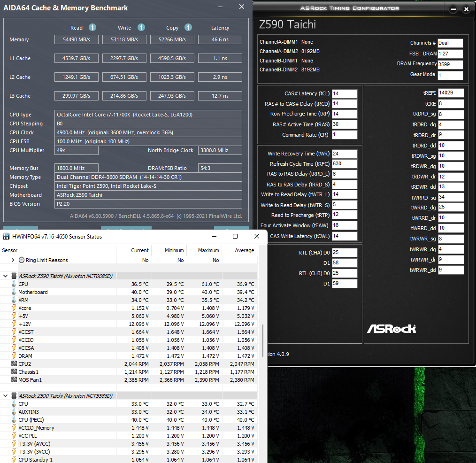Image resolution: width=476 pixels, height=463 pixels.
Task: Click the fan icon next to MOS Fan1
Action: coord(14,379)
